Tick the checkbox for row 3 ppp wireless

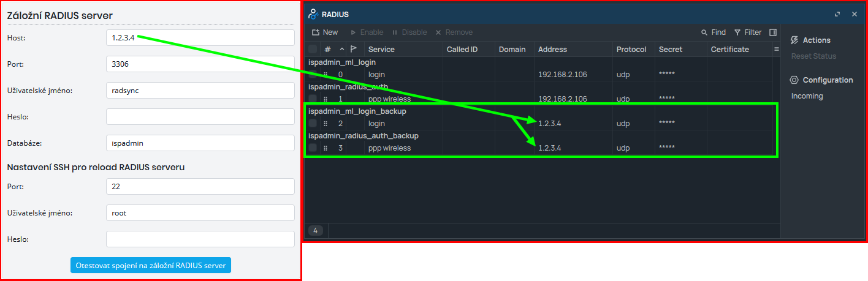click(313, 148)
